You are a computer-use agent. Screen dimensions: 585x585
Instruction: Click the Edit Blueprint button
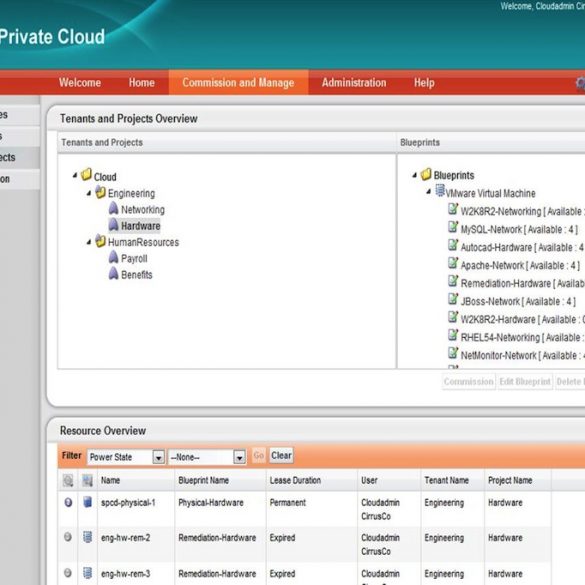pyautogui.click(x=525, y=382)
